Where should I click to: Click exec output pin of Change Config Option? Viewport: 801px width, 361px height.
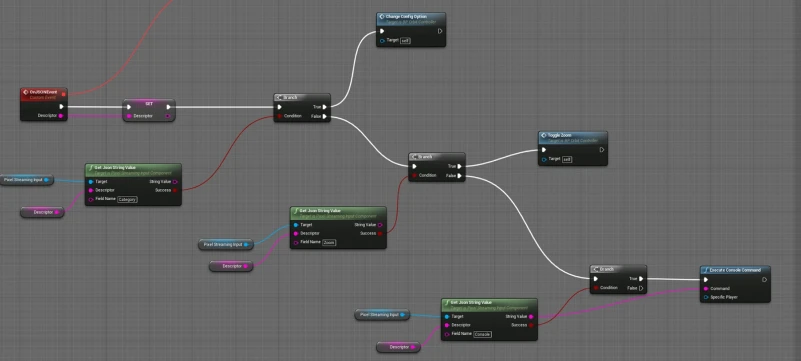tap(440, 31)
